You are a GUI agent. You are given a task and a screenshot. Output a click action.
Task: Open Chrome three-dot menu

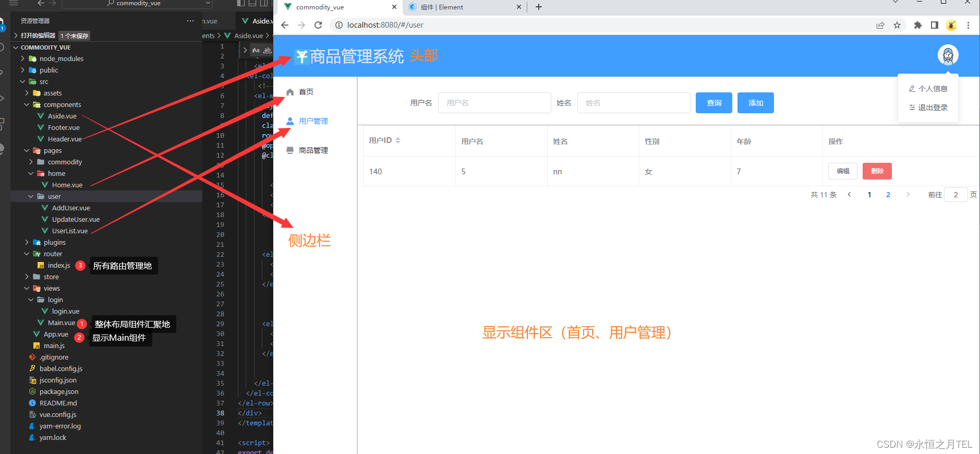click(x=968, y=25)
